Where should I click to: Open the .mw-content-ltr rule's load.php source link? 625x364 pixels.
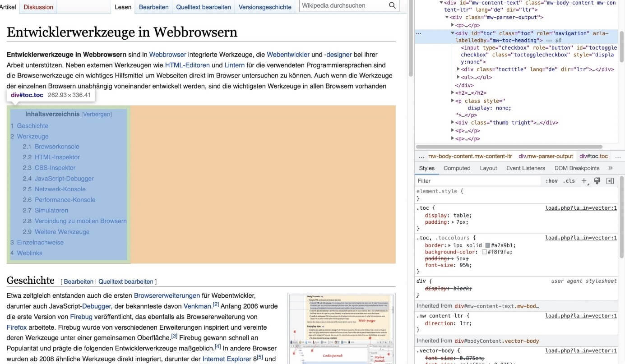click(x=581, y=316)
